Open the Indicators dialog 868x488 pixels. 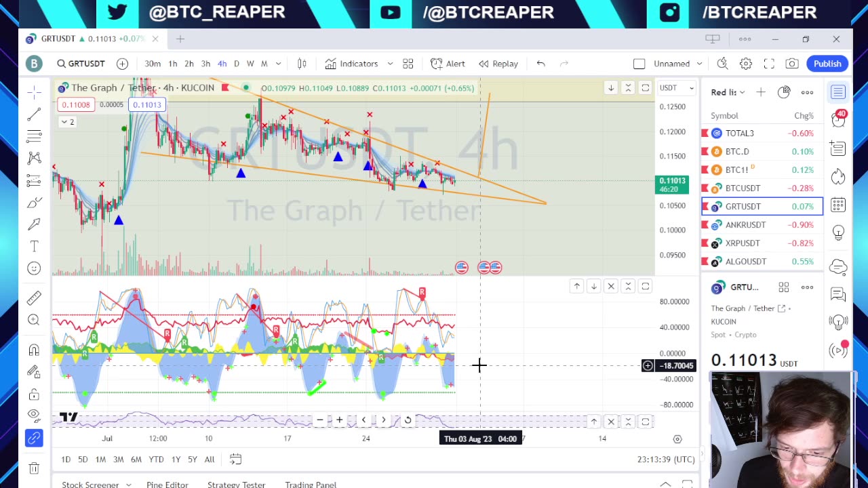(x=351, y=64)
